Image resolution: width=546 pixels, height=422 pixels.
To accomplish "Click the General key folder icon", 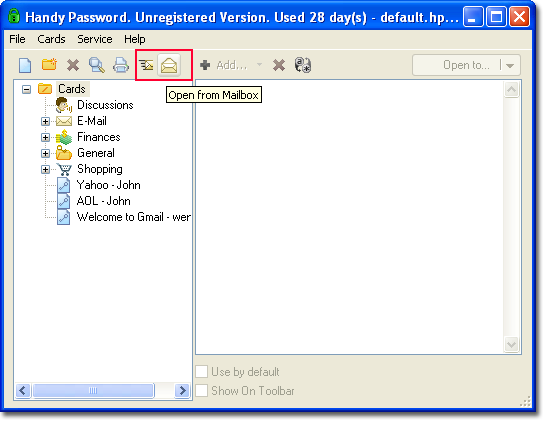I will point(64,153).
